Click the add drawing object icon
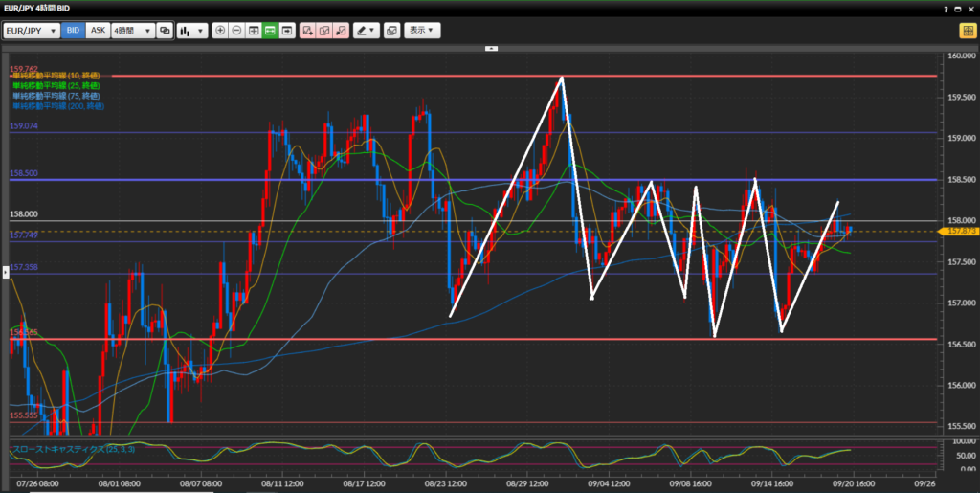The image size is (980, 493). coord(308,31)
